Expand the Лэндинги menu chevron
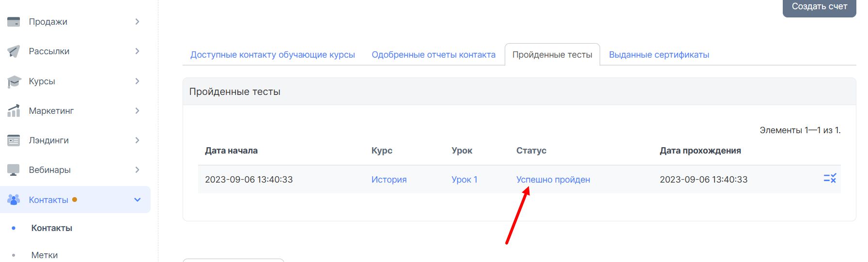 tap(137, 140)
